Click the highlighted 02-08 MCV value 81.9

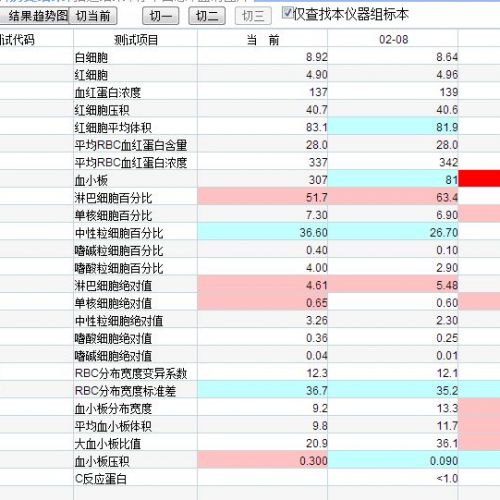pyautogui.click(x=447, y=127)
